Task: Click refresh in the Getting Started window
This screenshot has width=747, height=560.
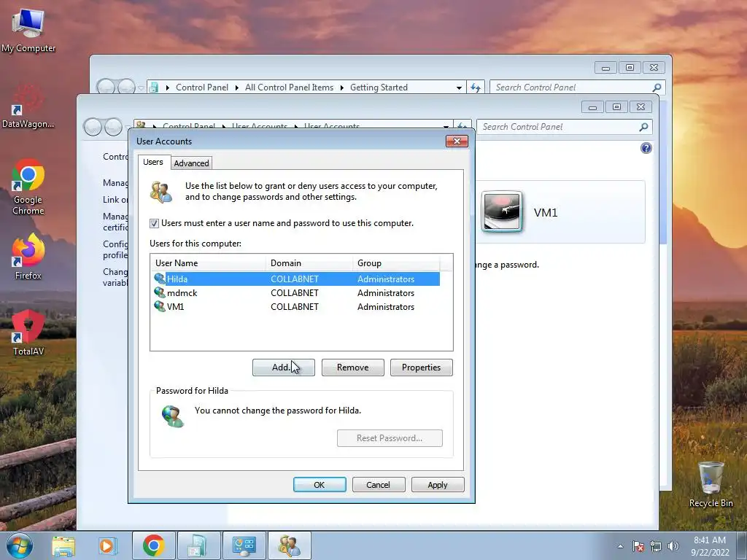Action: pos(476,87)
